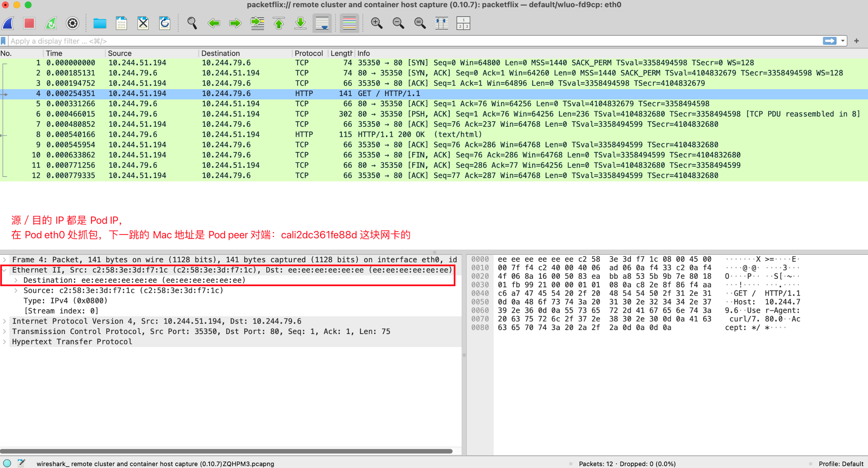Viewport: 868px width, 468px height.
Task: Toggle packet colorization rules button
Action: pos(349,23)
